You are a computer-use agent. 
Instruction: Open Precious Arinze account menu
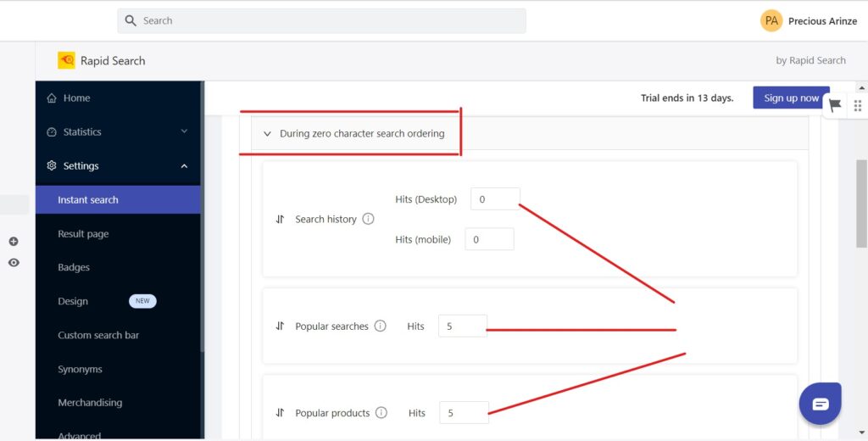coord(822,21)
